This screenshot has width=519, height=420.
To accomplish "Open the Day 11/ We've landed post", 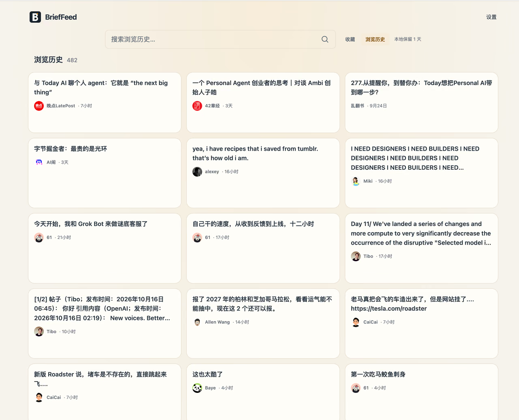I will click(x=421, y=248).
